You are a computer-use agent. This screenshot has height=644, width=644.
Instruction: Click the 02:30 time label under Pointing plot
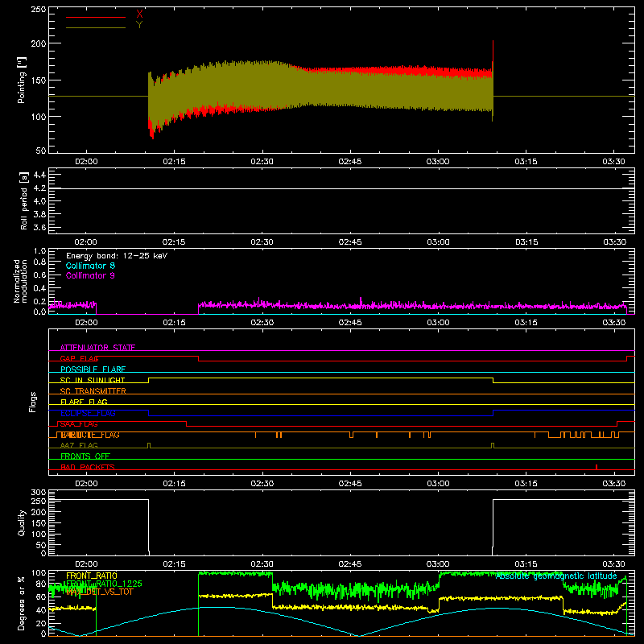click(x=262, y=162)
